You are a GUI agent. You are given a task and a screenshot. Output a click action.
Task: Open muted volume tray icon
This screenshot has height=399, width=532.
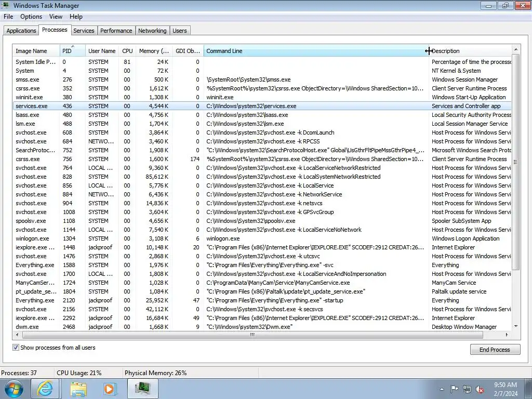pyautogui.click(x=480, y=389)
